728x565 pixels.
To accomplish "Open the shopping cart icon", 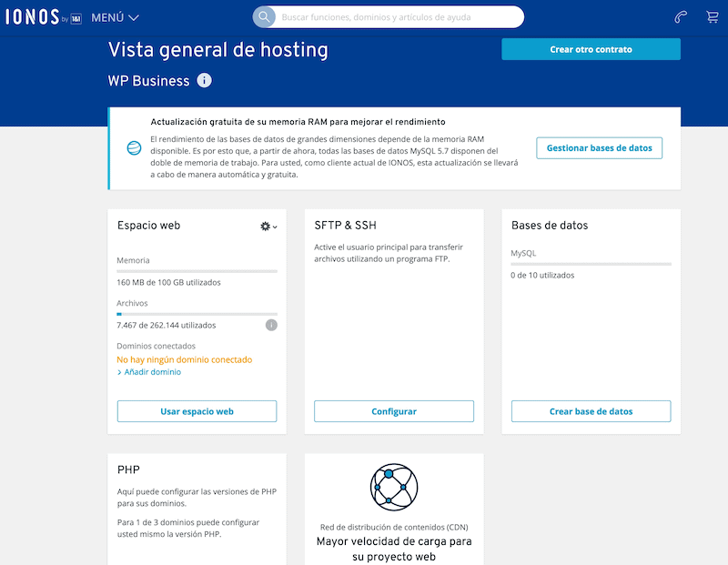I will tap(713, 17).
